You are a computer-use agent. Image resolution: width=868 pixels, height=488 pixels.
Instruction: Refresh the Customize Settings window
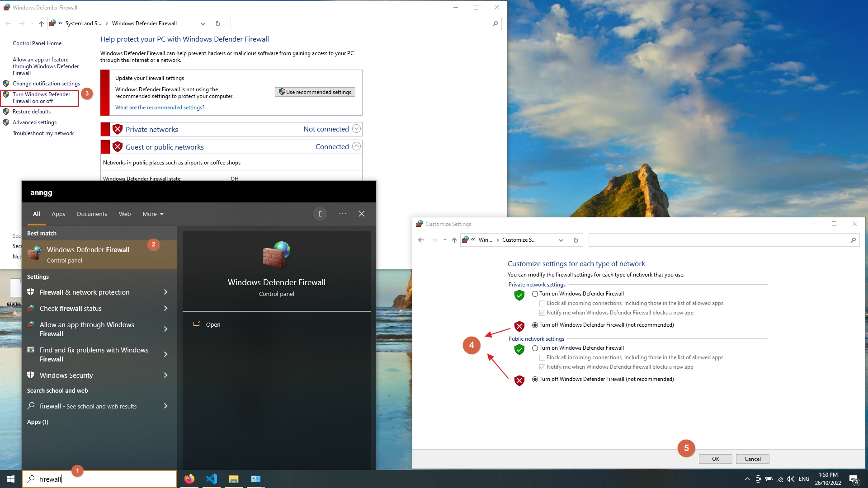(x=576, y=240)
